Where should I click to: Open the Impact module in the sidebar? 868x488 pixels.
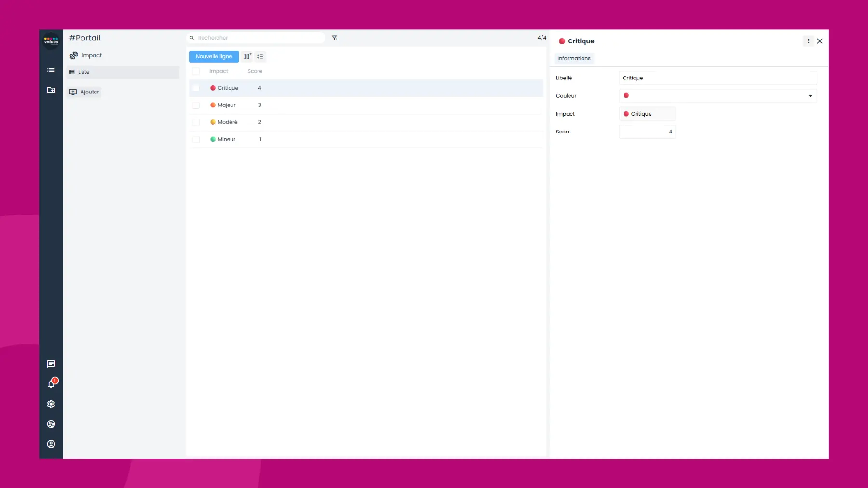point(91,55)
